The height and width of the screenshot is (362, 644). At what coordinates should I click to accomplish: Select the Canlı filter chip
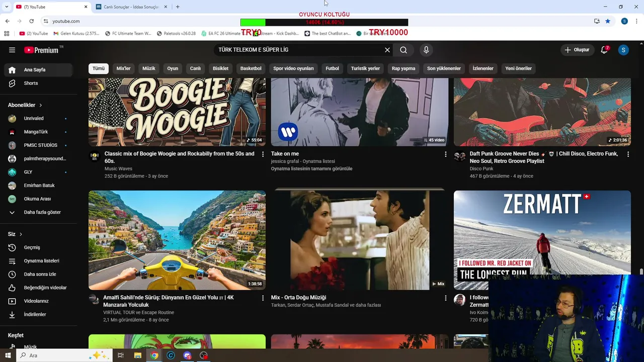pos(195,68)
